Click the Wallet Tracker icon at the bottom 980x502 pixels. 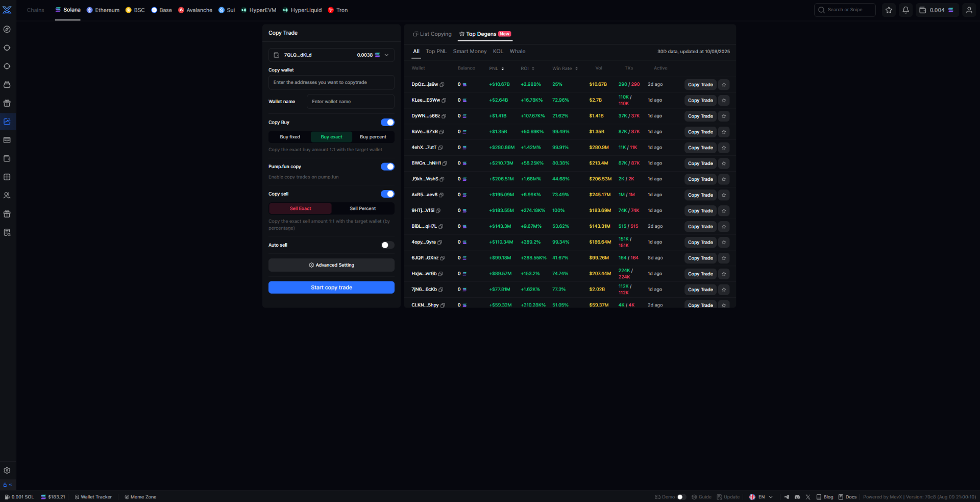(x=77, y=497)
